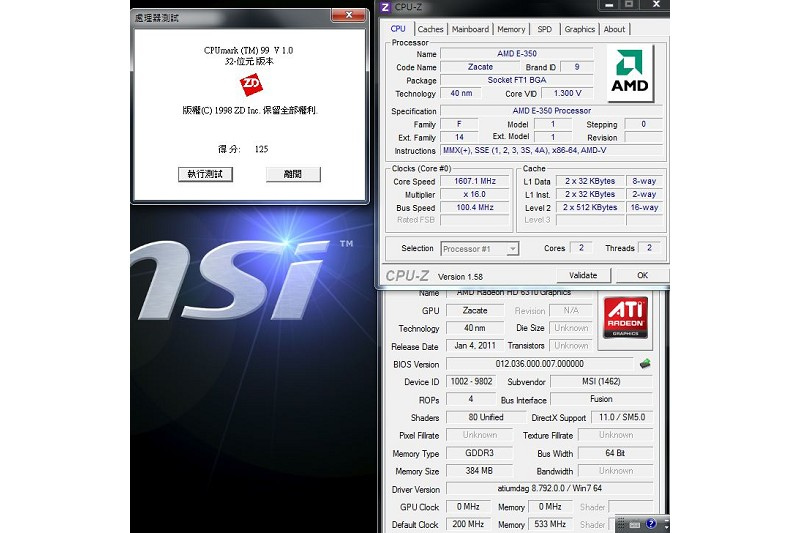The width and height of the screenshot is (800, 533).
Task: Click the red ZD logo in CPUmark
Action: pos(251,84)
